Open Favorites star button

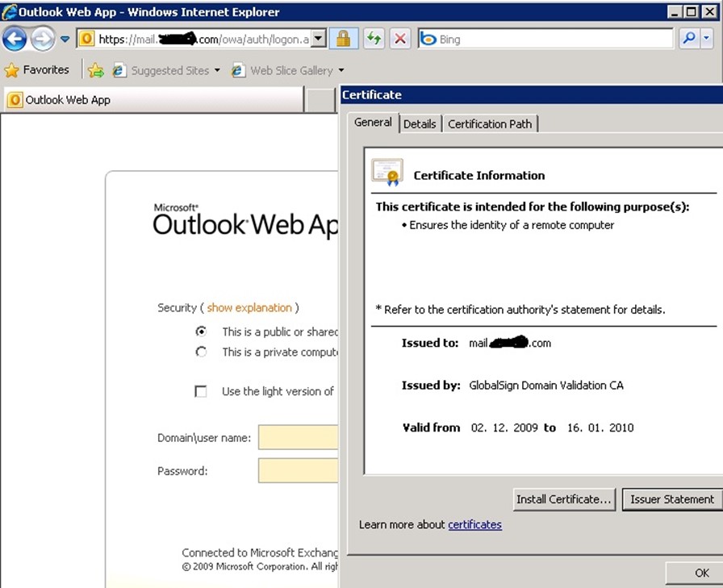36,70
